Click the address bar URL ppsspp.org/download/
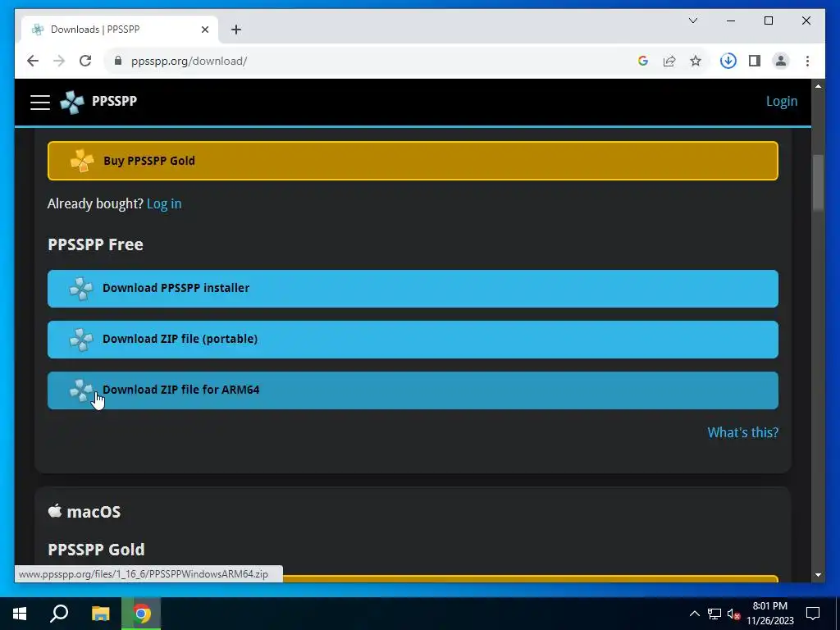Image resolution: width=840 pixels, height=630 pixels. point(189,61)
